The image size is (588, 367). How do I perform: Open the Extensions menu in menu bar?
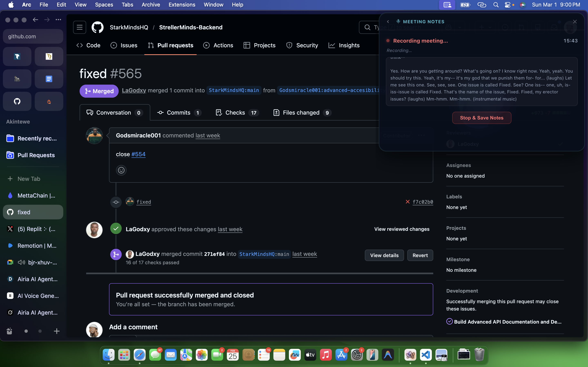[x=182, y=5]
